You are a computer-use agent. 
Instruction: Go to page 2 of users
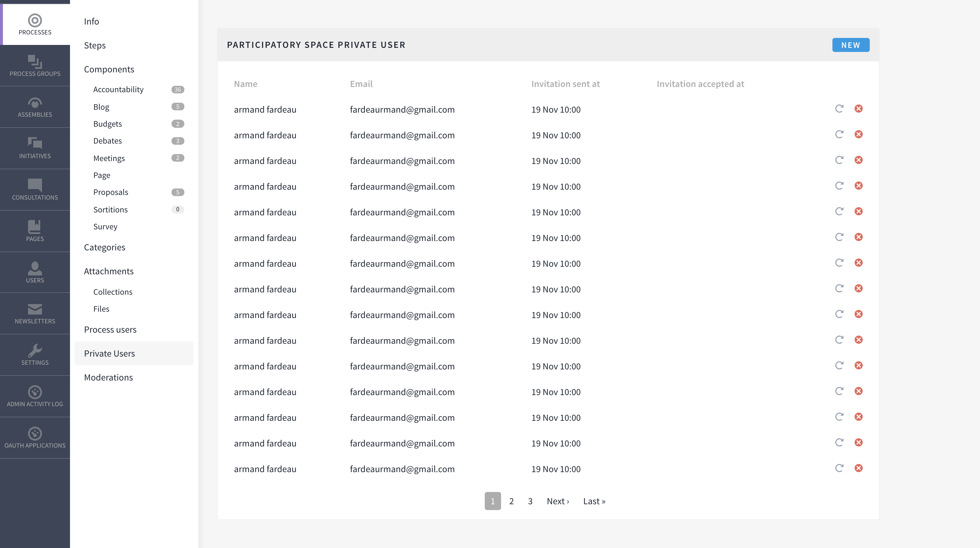pos(511,501)
